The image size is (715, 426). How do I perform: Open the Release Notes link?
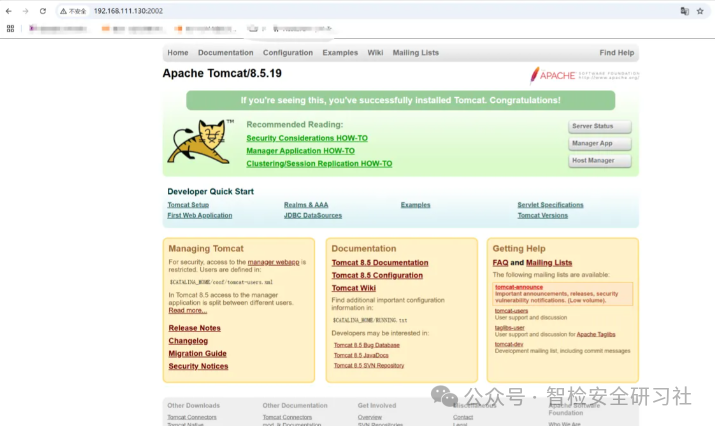coord(195,328)
